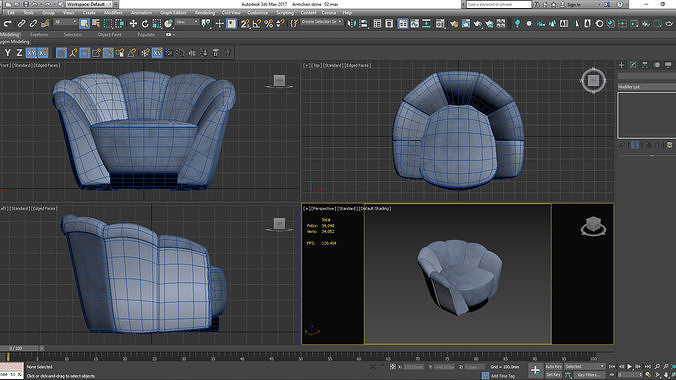676x380 pixels.
Task: Restrict transform to the Y axis
Action: click(7, 53)
